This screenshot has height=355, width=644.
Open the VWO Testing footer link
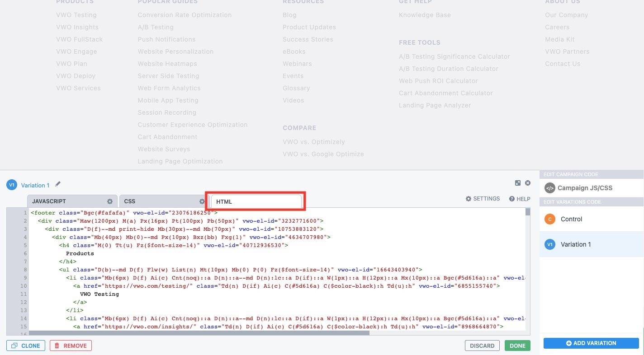tap(76, 15)
